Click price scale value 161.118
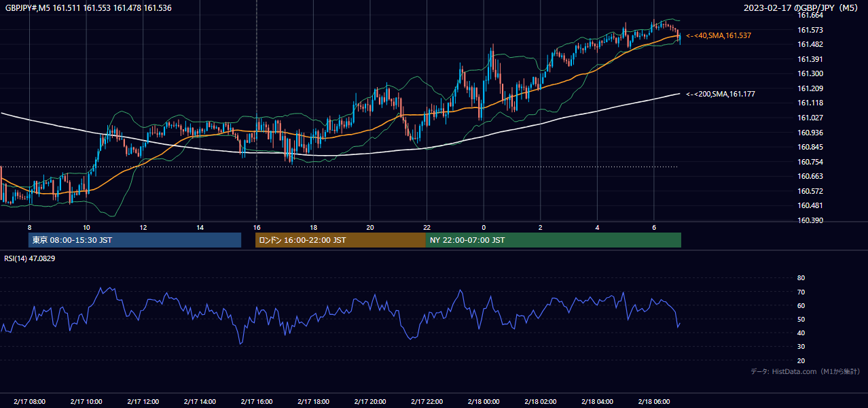This screenshot has height=408, width=868. [x=810, y=103]
